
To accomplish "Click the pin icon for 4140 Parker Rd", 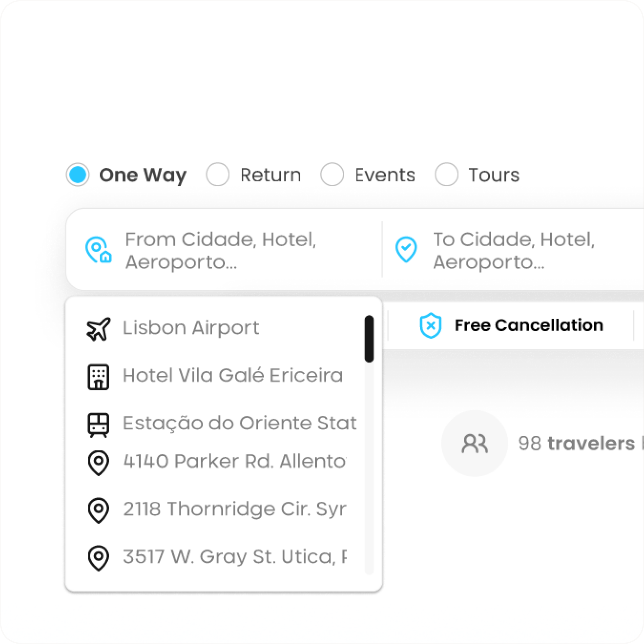I will coord(98,463).
